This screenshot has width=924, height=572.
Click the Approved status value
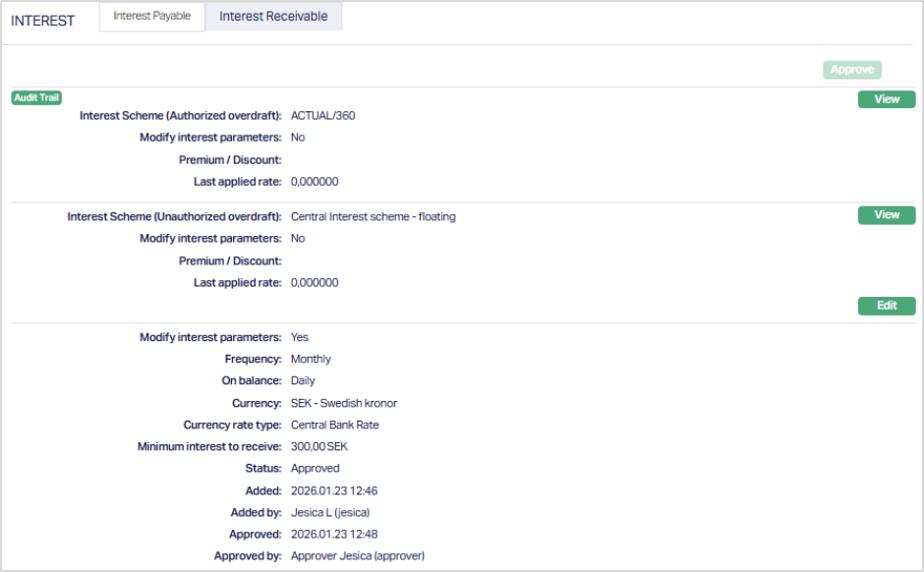tap(315, 469)
